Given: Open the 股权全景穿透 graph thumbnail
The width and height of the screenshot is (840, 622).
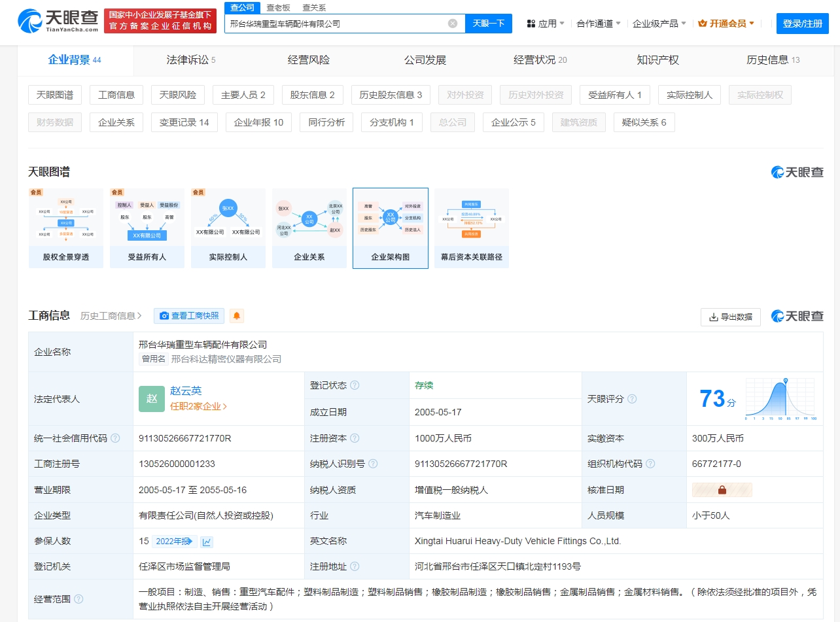Looking at the screenshot, I should click(x=66, y=228).
